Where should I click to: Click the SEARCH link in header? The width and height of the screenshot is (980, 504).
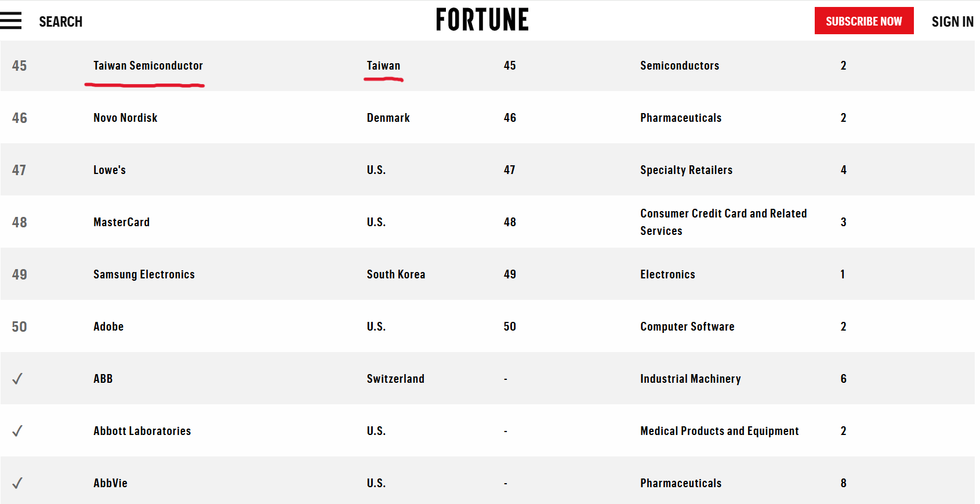click(x=61, y=22)
